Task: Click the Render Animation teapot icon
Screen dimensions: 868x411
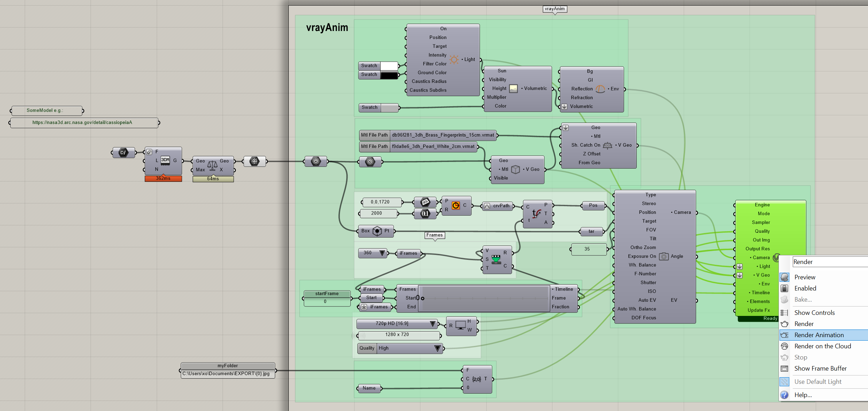Action: coord(784,335)
